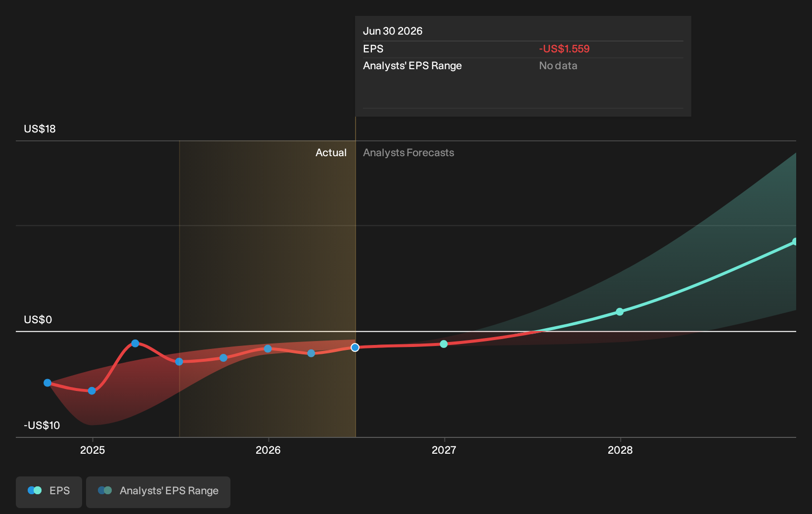Click the 2027 x-axis label
Screen dimensions: 812x514
(444, 450)
